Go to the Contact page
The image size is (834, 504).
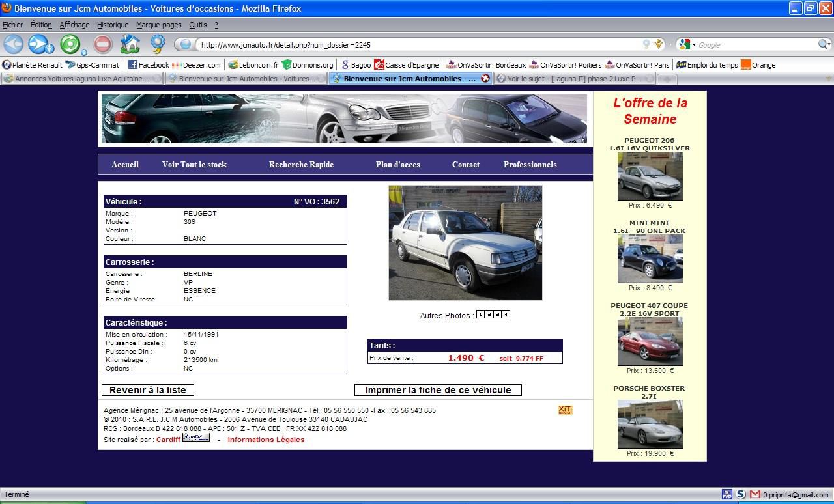466,165
